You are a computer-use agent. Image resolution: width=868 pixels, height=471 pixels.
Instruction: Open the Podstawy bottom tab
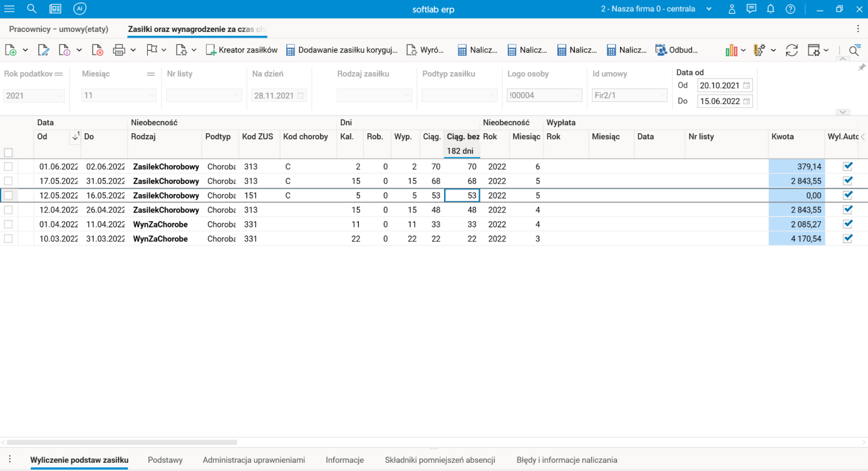[165, 460]
